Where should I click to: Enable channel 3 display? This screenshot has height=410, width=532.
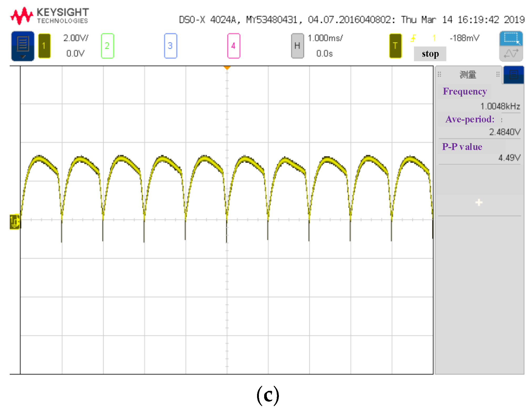click(170, 46)
